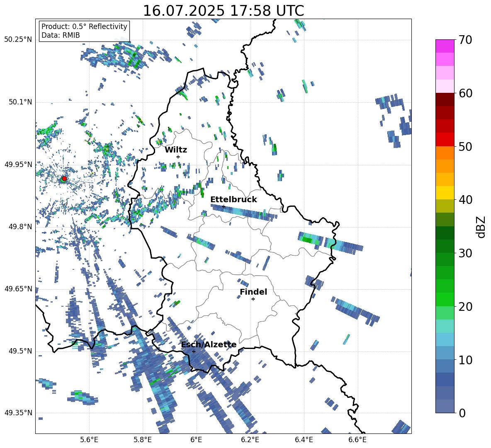Click the 49.8°N latitude label
Image resolution: width=491 pixels, height=448 pixels.
click(x=20, y=227)
